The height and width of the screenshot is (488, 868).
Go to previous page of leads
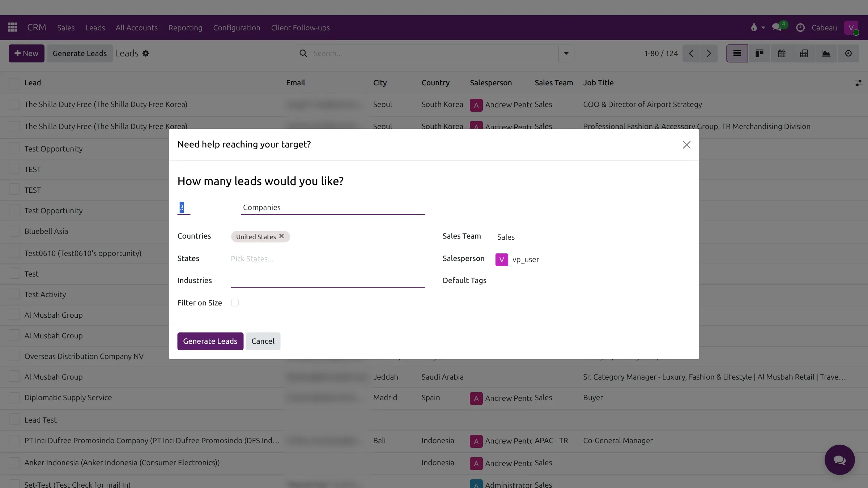pos(691,53)
